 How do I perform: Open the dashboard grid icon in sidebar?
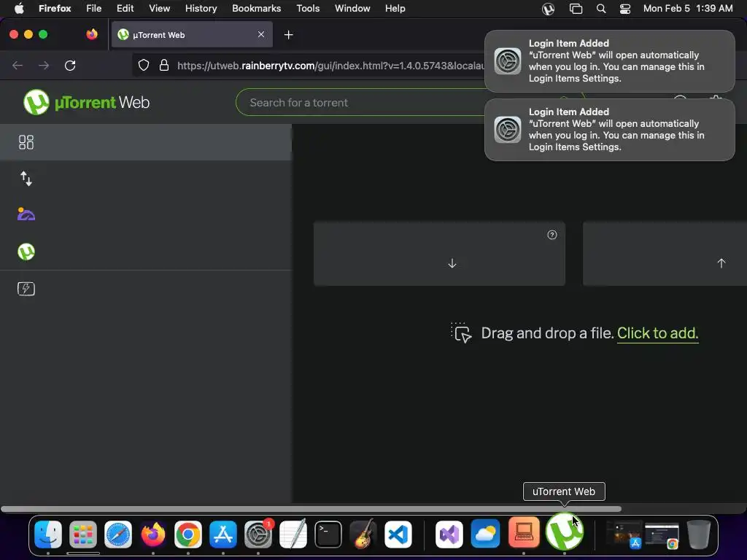(26, 142)
